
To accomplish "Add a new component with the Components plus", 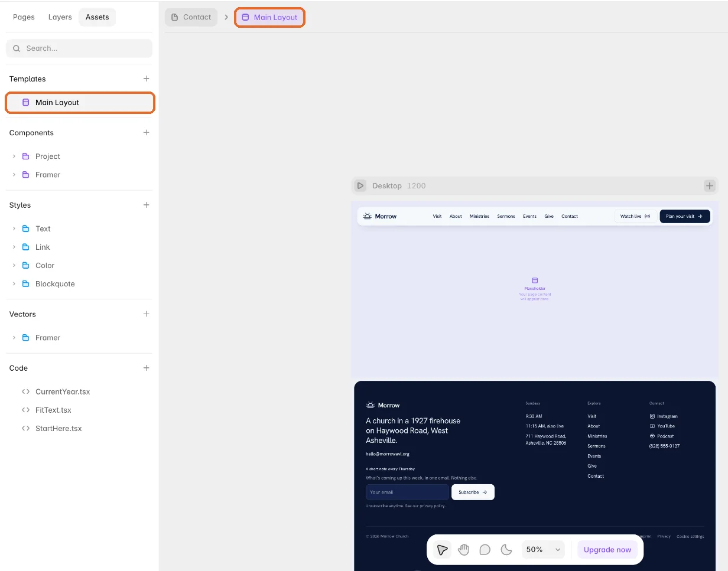I will coord(146,133).
